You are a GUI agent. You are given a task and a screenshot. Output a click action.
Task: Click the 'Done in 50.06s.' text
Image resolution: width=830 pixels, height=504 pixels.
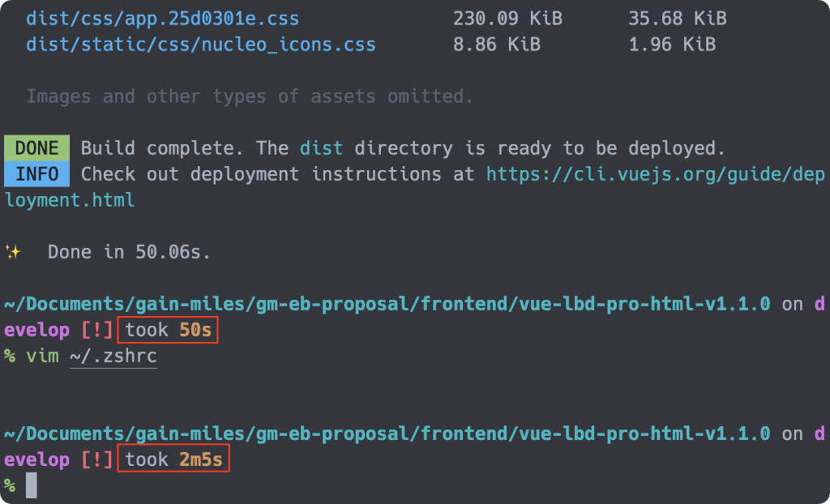(129, 252)
